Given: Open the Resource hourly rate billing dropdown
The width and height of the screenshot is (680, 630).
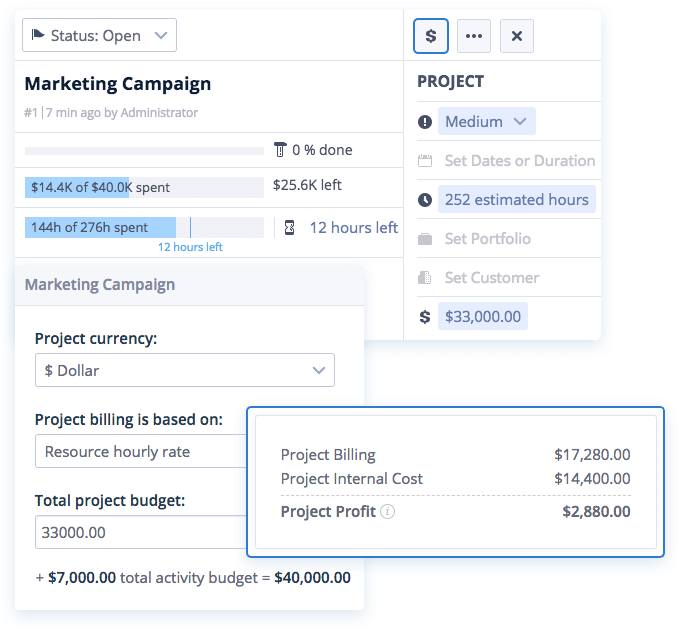Looking at the screenshot, I should [x=141, y=451].
